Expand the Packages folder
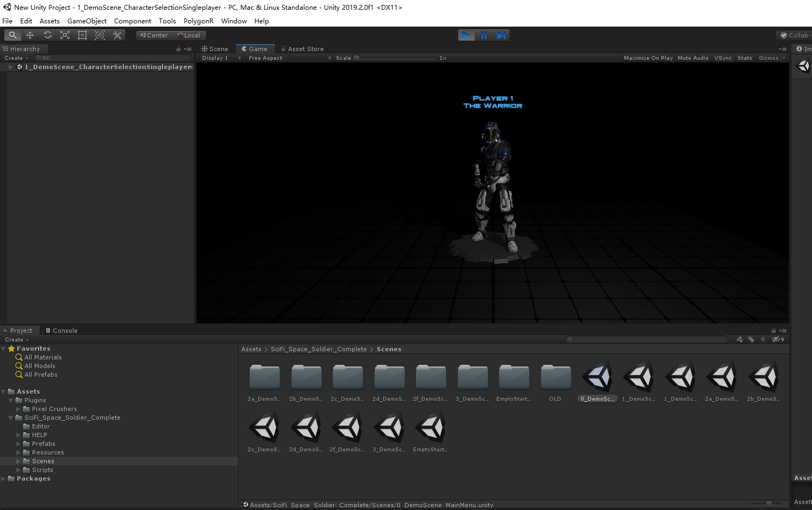This screenshot has height=510, width=812. click(3, 478)
